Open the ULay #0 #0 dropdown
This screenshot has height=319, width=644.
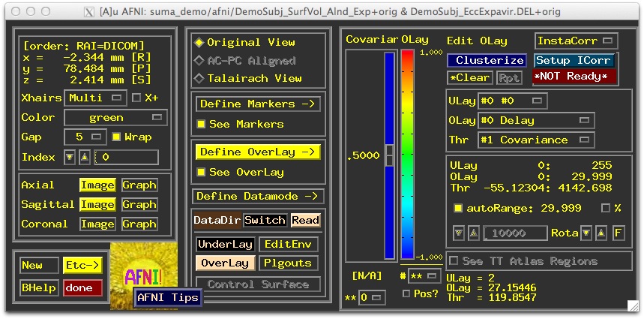(x=512, y=101)
